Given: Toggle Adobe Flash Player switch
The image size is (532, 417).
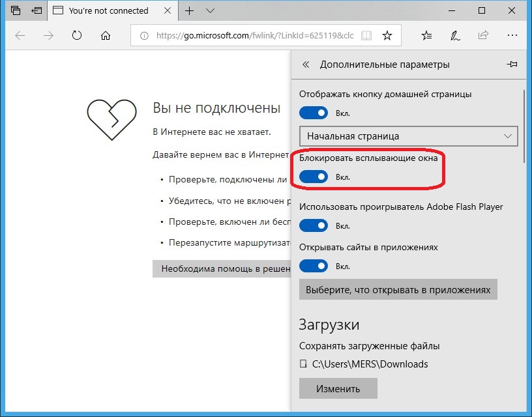Looking at the screenshot, I should (314, 226).
